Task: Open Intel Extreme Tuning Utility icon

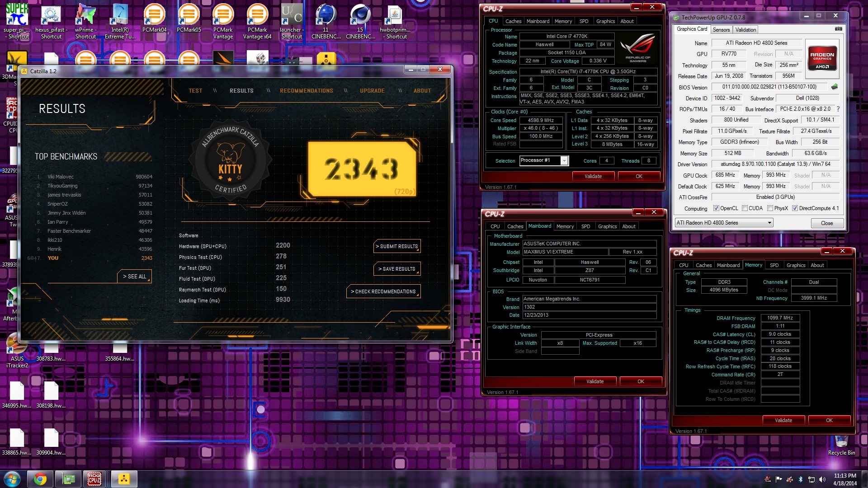Action: click(x=120, y=21)
